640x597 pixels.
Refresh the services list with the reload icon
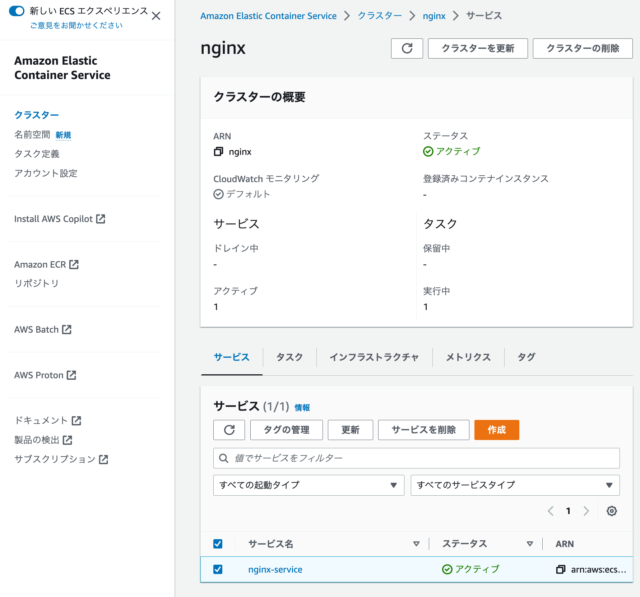click(229, 430)
